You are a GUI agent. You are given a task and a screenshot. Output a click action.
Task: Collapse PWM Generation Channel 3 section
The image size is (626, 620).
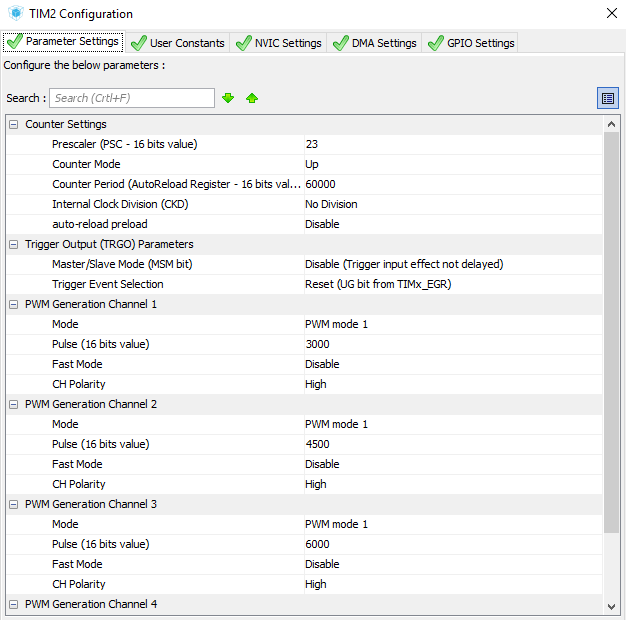tap(13, 504)
